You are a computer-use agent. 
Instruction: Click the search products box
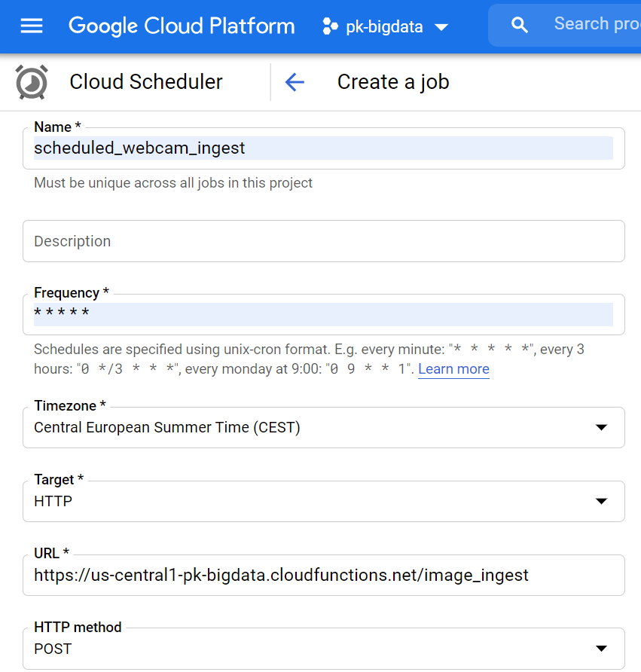pos(565,26)
